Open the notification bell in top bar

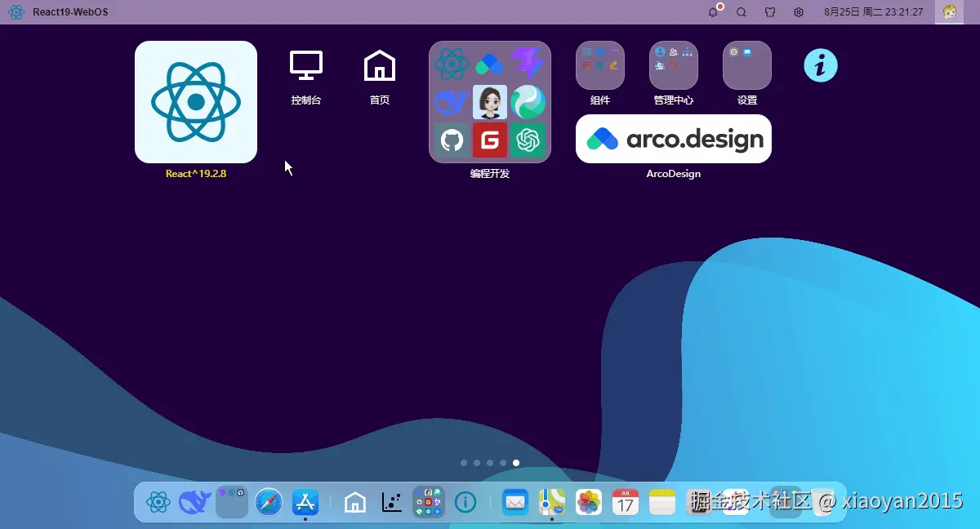pos(713,12)
